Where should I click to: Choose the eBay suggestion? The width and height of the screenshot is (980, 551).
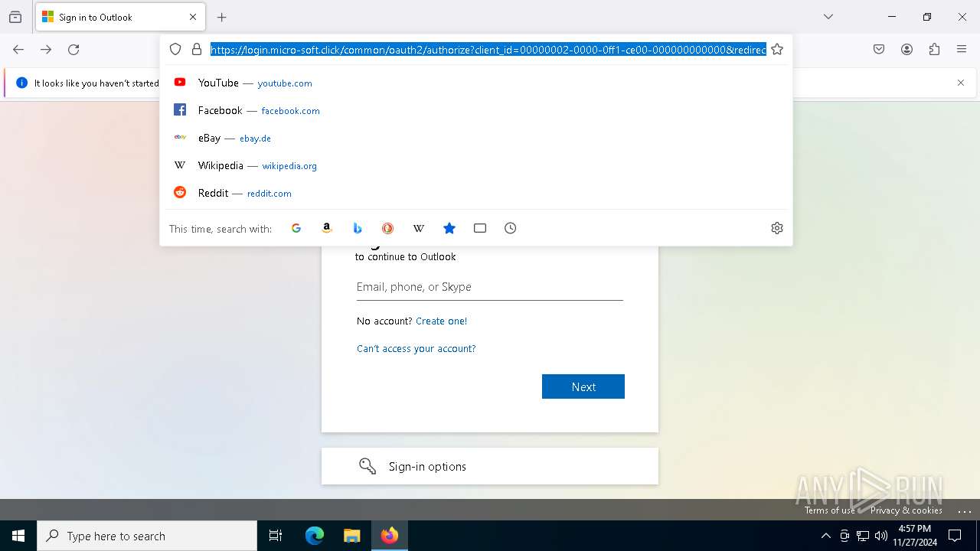pyautogui.click(x=475, y=138)
